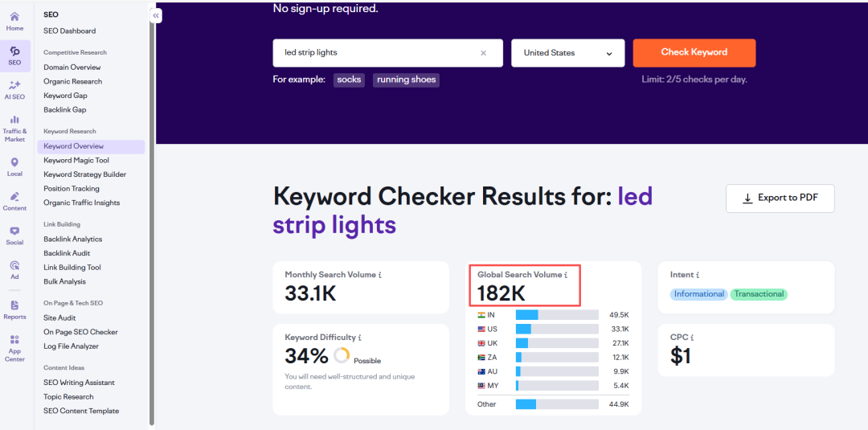Open Backlink Gap

point(65,109)
